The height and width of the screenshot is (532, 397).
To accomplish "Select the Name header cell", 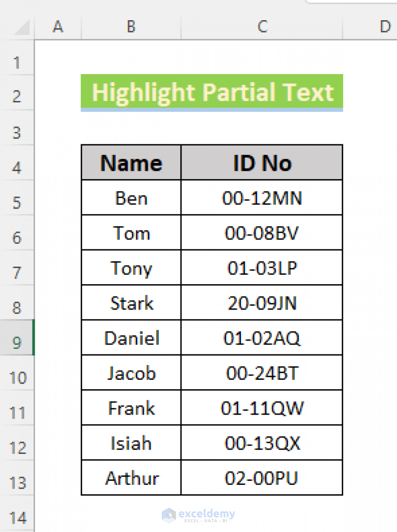I will point(131,162).
